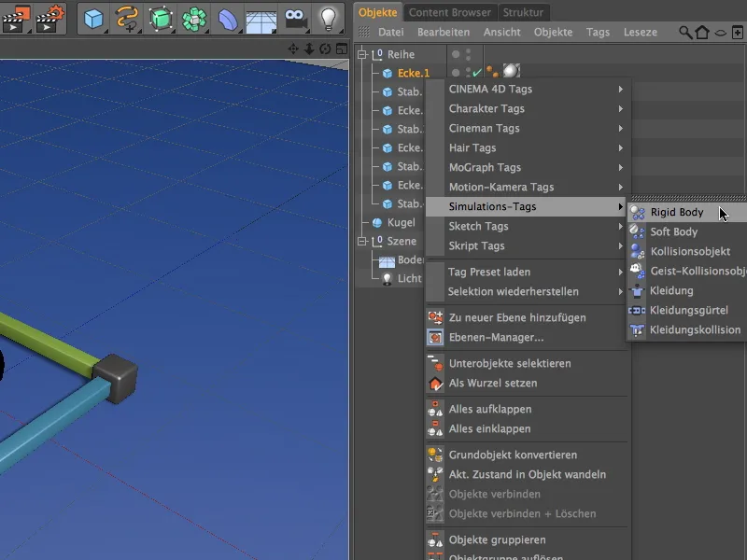This screenshot has height=560, width=747.
Task: Open render settings clapperboard gear icon
Action: point(50,18)
